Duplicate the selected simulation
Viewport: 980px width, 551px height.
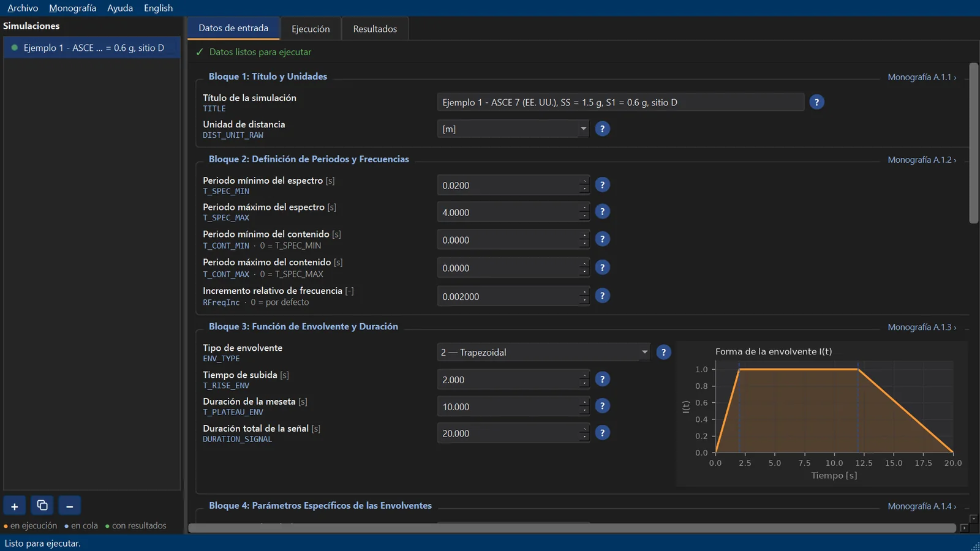[42, 506]
